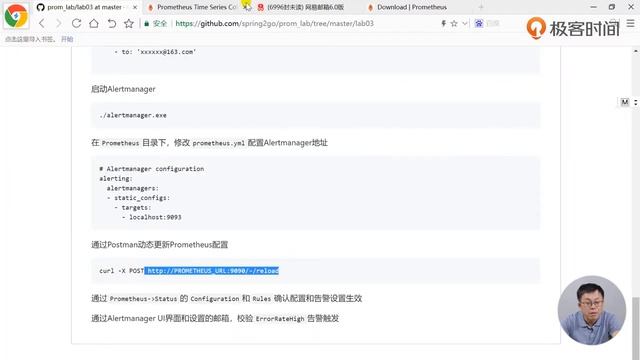Open the browser hamburger menu

(631, 24)
